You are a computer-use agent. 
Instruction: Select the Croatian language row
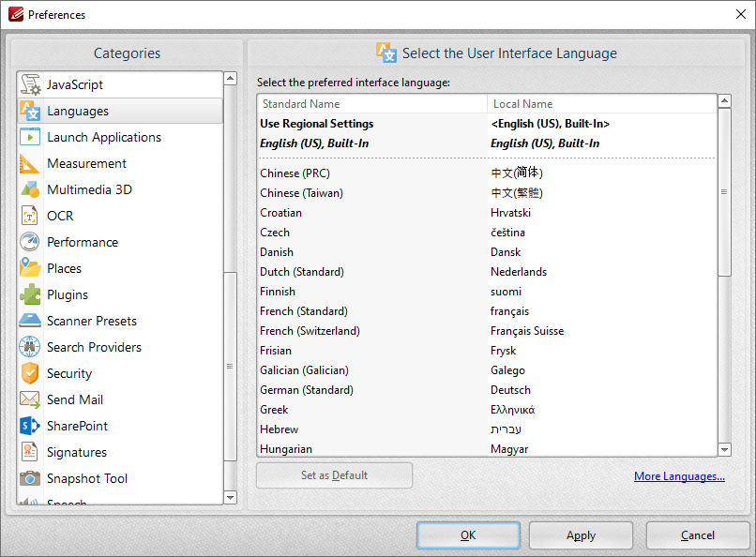coord(487,213)
